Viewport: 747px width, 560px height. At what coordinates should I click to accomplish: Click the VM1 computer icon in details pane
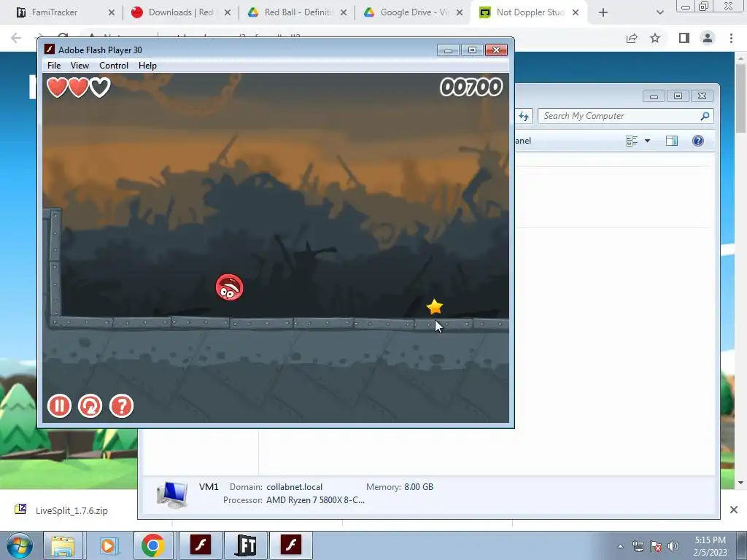click(172, 495)
